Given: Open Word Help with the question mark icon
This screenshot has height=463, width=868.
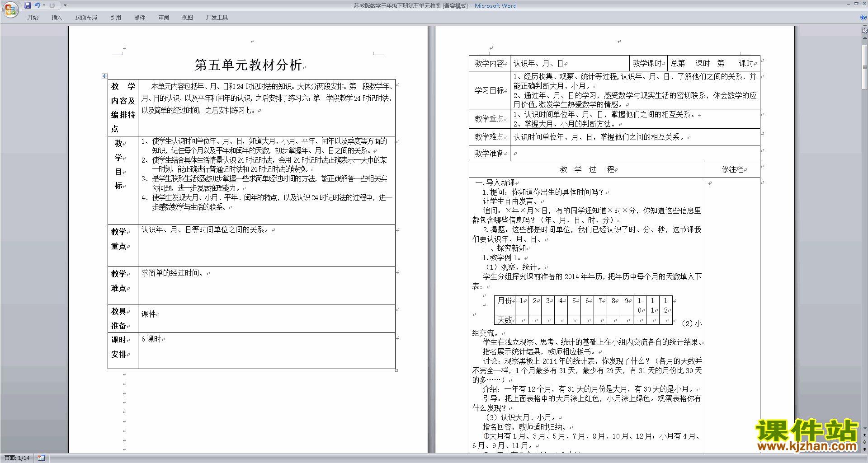Looking at the screenshot, I should pyautogui.click(x=863, y=17).
